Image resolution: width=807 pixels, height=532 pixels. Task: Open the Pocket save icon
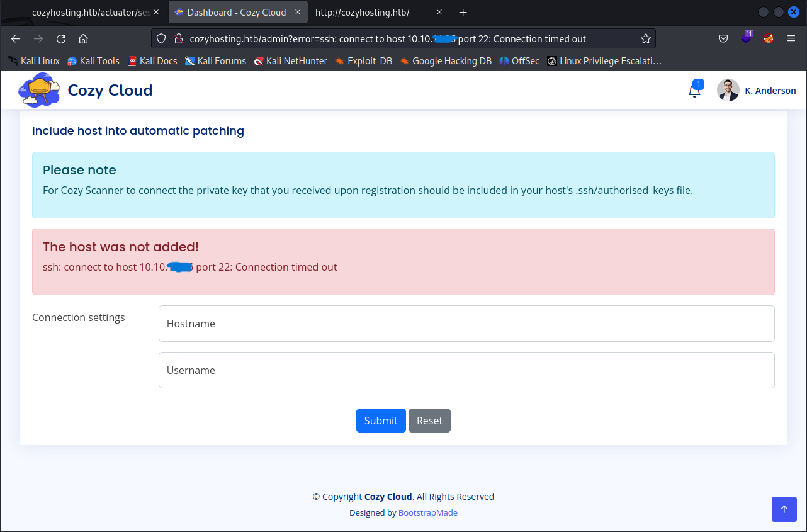[723, 39]
